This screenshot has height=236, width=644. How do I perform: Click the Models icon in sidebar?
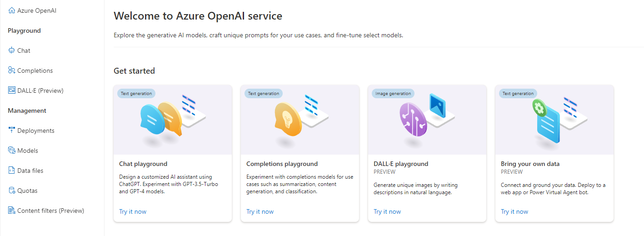12,151
